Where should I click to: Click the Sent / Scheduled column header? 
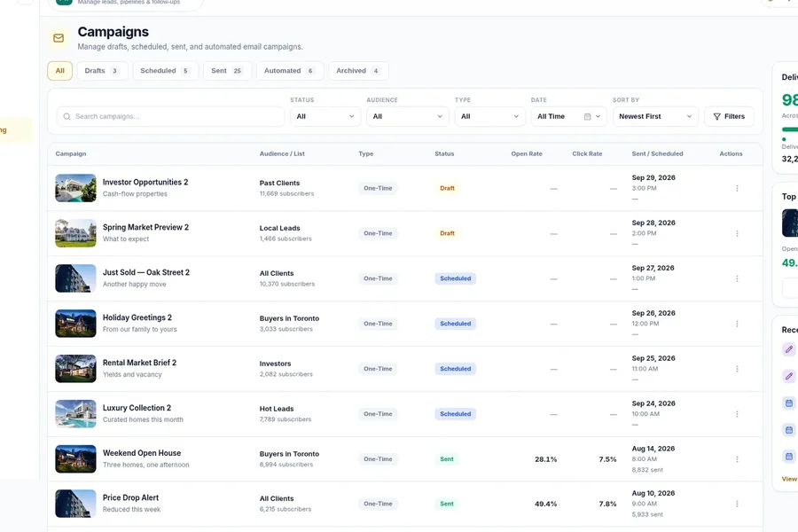(658, 153)
